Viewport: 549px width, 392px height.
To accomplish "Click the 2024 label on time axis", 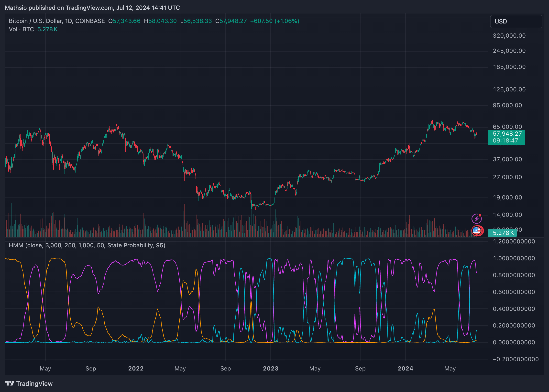I will click(x=405, y=368).
